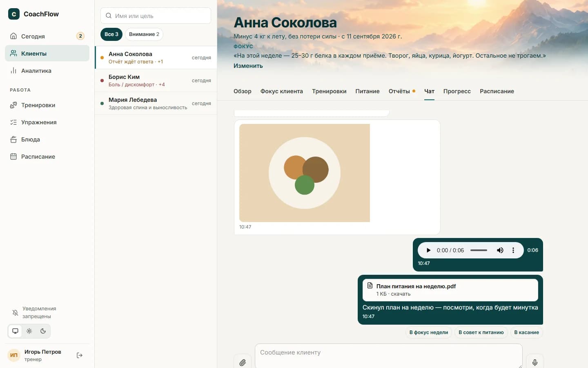The width and height of the screenshot is (588, 368).
Task: Open the main-area Расписание tab
Action: (x=497, y=91)
